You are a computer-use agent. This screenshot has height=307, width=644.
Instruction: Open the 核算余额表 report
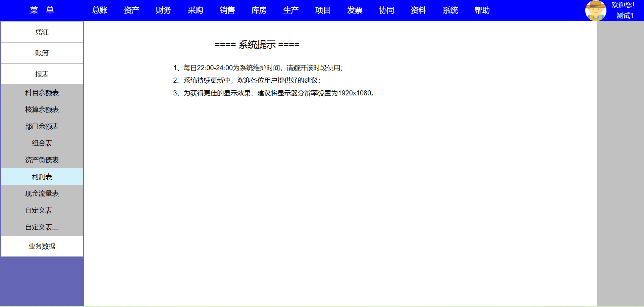(42, 109)
